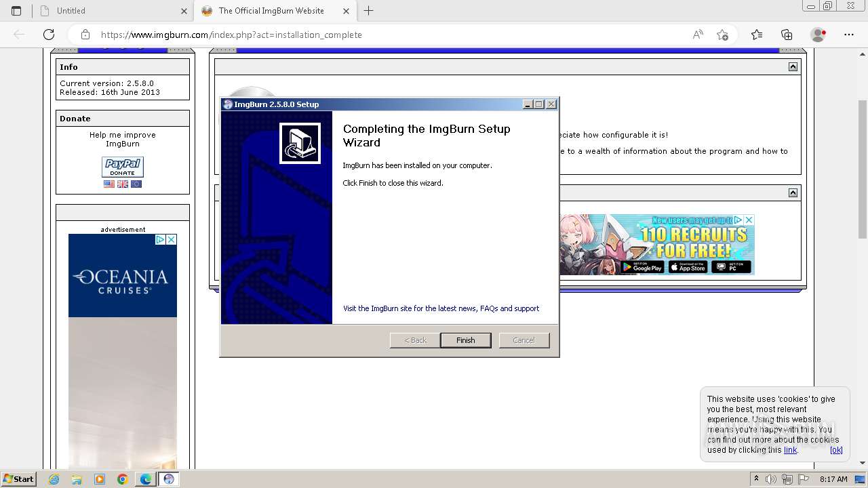Viewport: 868px width, 488px height.
Task: Accept cookies via the [ok] link
Action: 836,450
